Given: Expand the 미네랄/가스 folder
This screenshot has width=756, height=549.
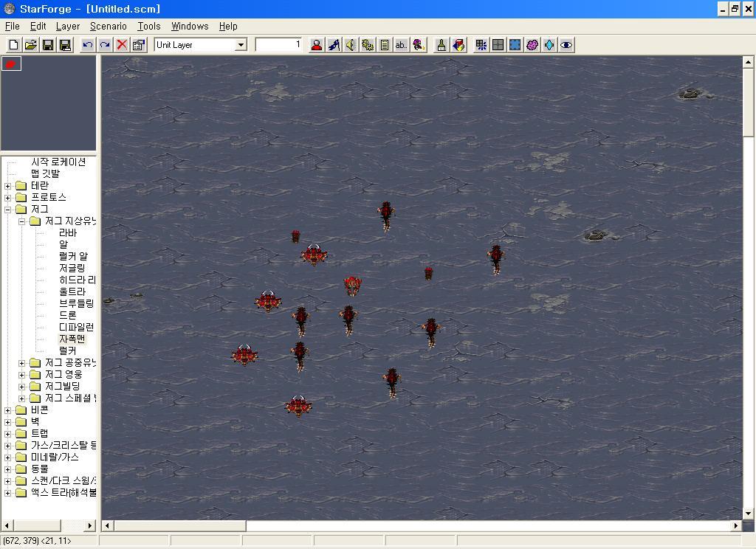Looking at the screenshot, I should (x=7, y=457).
